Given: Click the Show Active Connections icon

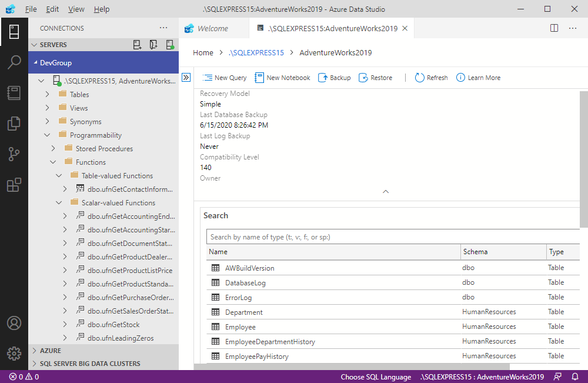Looking at the screenshot, I should (x=170, y=45).
